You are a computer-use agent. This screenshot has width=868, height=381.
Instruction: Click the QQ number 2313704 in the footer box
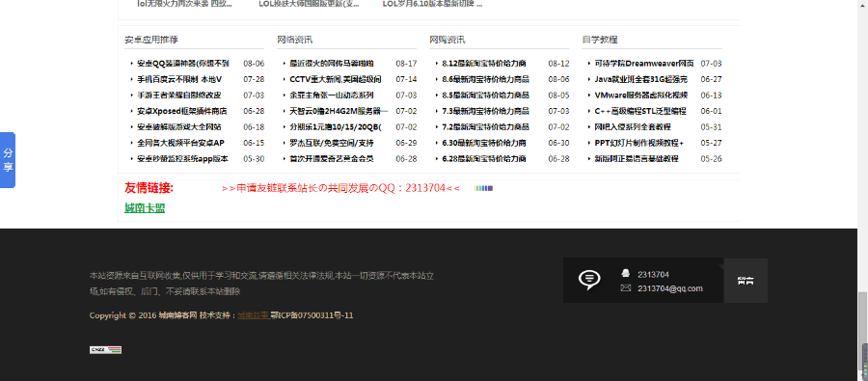pyautogui.click(x=653, y=274)
